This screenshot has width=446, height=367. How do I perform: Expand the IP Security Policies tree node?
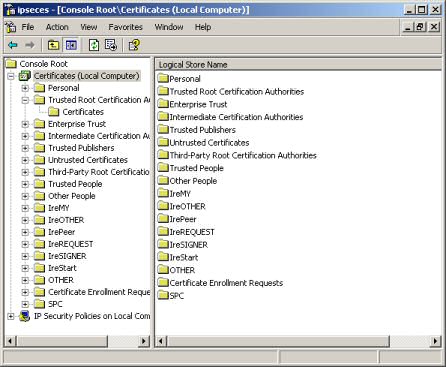[11, 316]
